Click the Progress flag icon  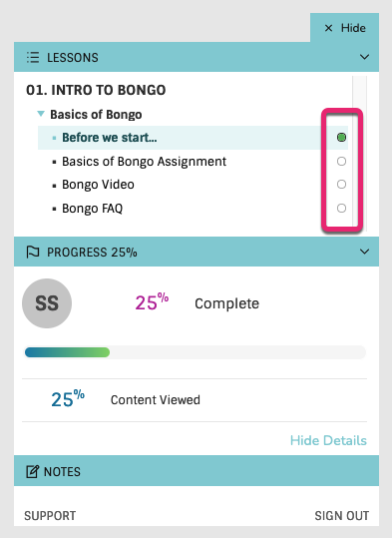33,253
